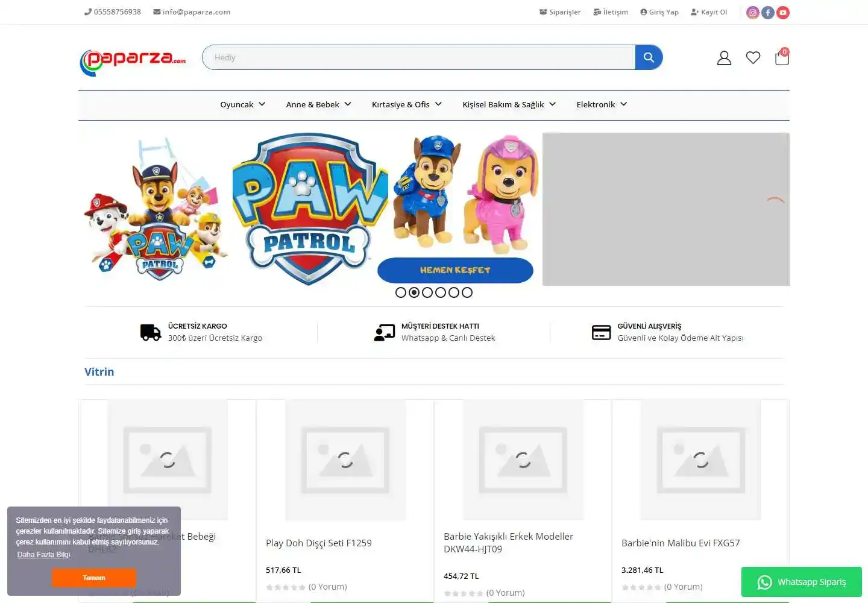Open the Kırtasiye & Ofis menu
Screen dimensions: 868x603
[401, 104]
